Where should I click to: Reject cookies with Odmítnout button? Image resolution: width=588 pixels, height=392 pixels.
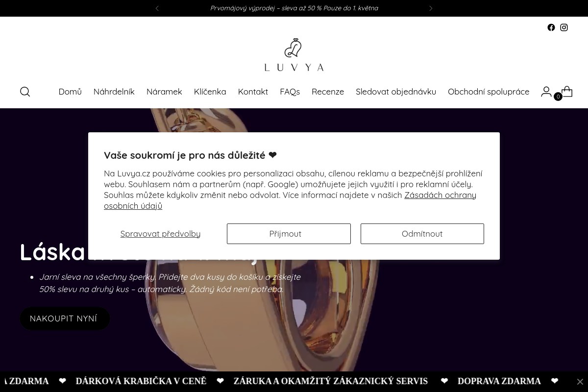coord(422,234)
